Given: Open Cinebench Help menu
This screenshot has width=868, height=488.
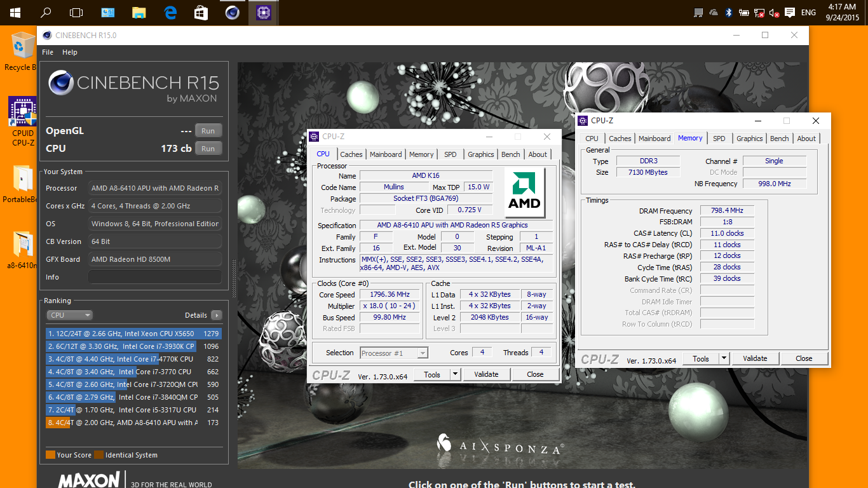Looking at the screenshot, I should coord(70,52).
